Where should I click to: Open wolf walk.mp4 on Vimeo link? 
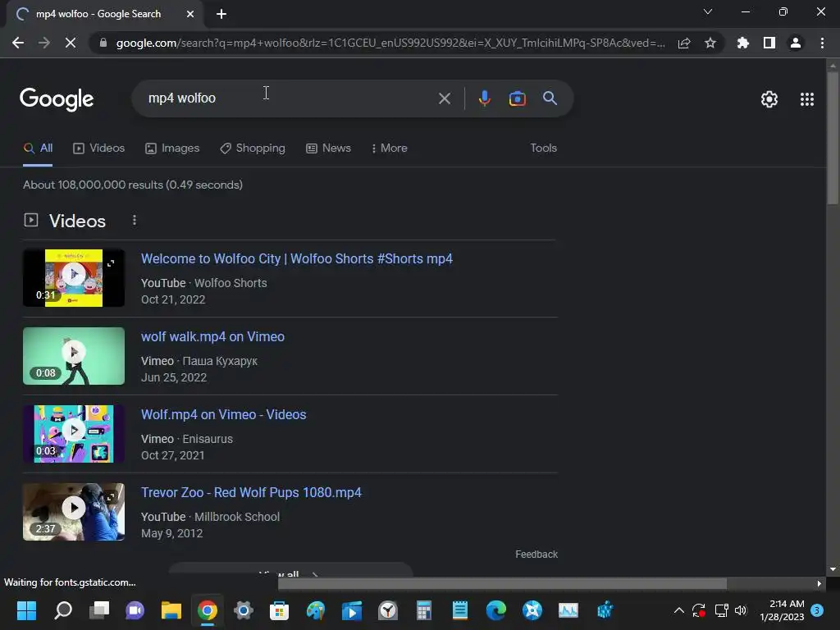click(x=212, y=337)
